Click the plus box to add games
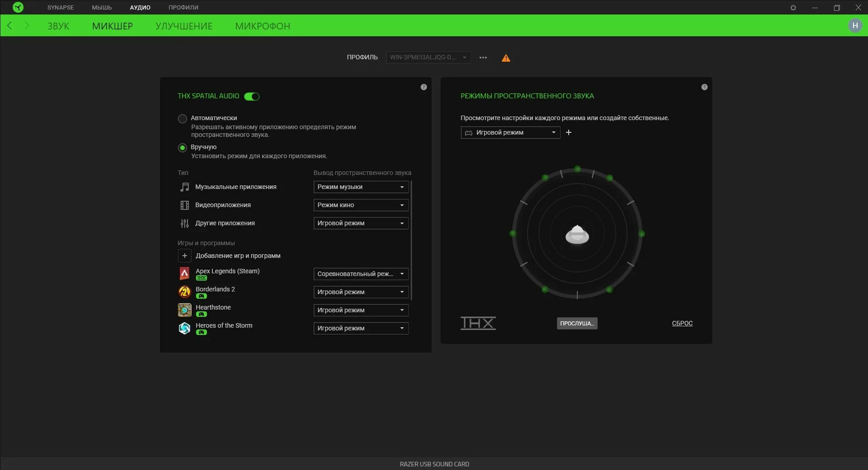Screen dimensions: 868x470 click(x=185, y=256)
